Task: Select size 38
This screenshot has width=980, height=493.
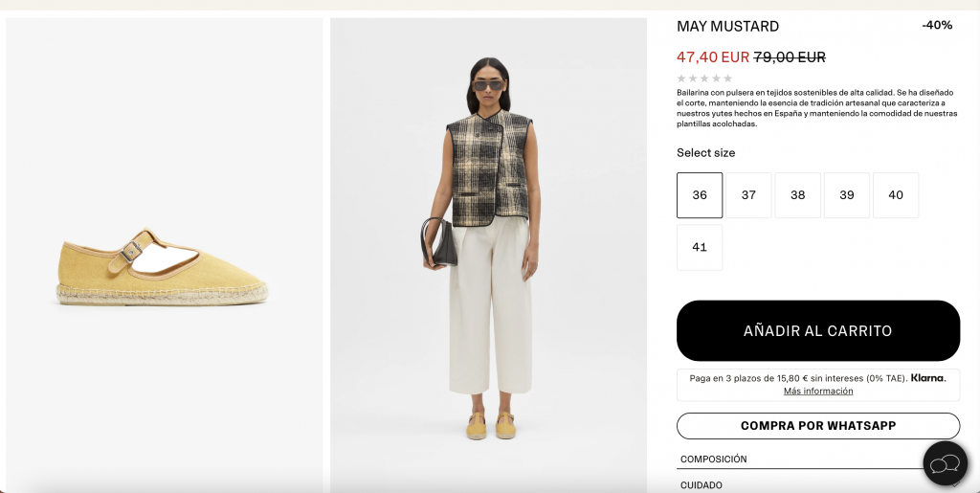Action: (x=797, y=195)
